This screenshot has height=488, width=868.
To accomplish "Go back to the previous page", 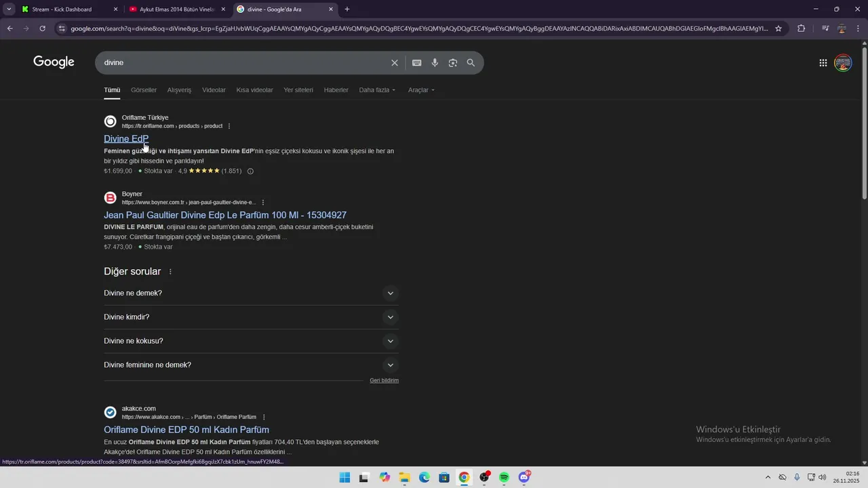I will click(9, 28).
